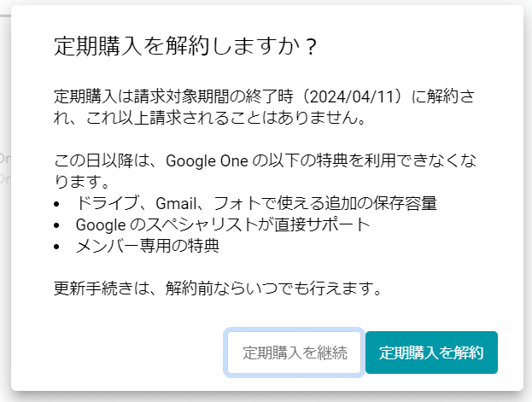The width and height of the screenshot is (532, 402).
Task: Click the first paragraph about billing period end
Action: coord(256,107)
